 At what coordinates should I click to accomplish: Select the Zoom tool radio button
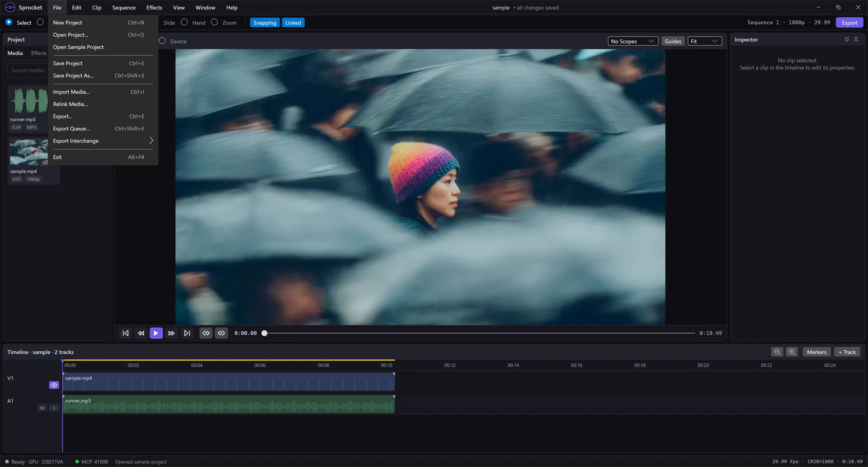coord(214,22)
